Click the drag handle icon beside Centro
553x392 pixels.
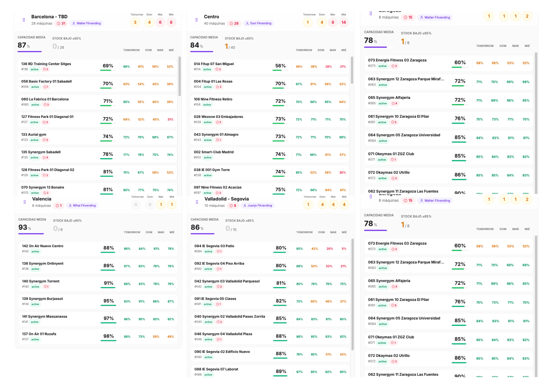[x=196, y=20]
